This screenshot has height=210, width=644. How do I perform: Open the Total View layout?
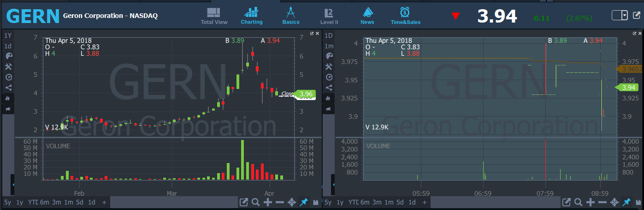(x=214, y=16)
